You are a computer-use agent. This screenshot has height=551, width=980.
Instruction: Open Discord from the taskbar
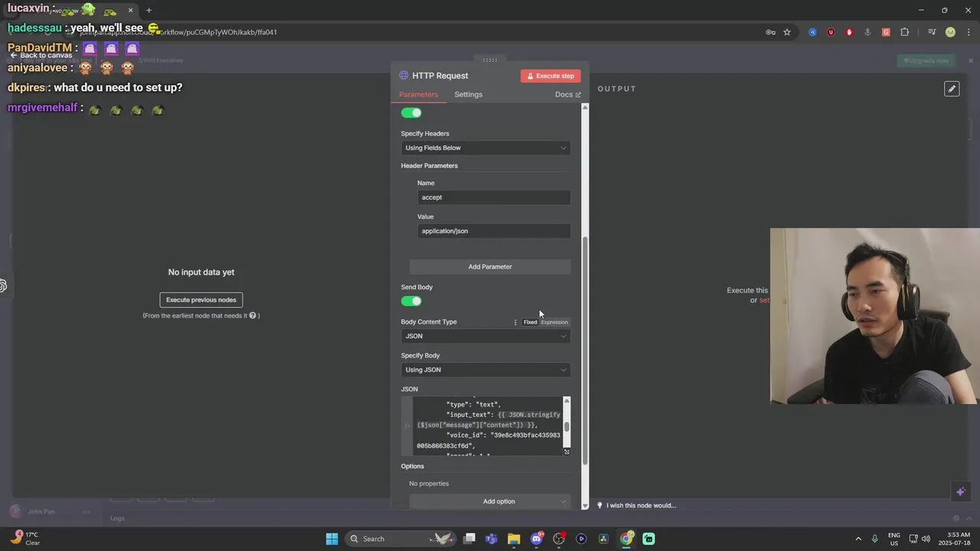coord(537,539)
